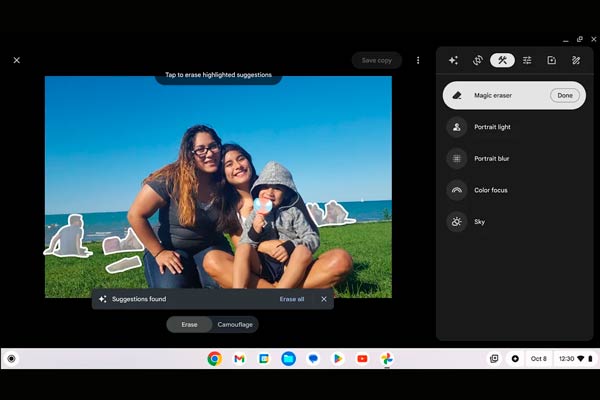Open Google Photos from the shelf
600x400 pixels.
pos(387,359)
